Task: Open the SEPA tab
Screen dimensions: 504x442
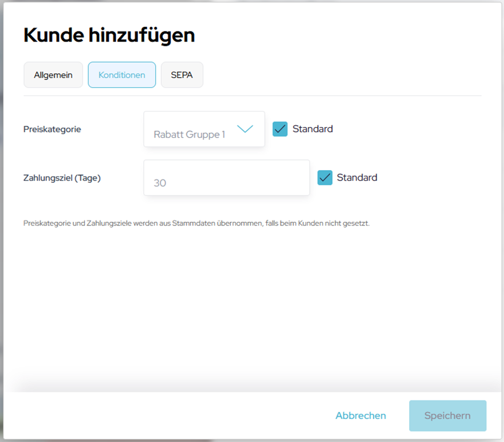Action: pyautogui.click(x=182, y=75)
